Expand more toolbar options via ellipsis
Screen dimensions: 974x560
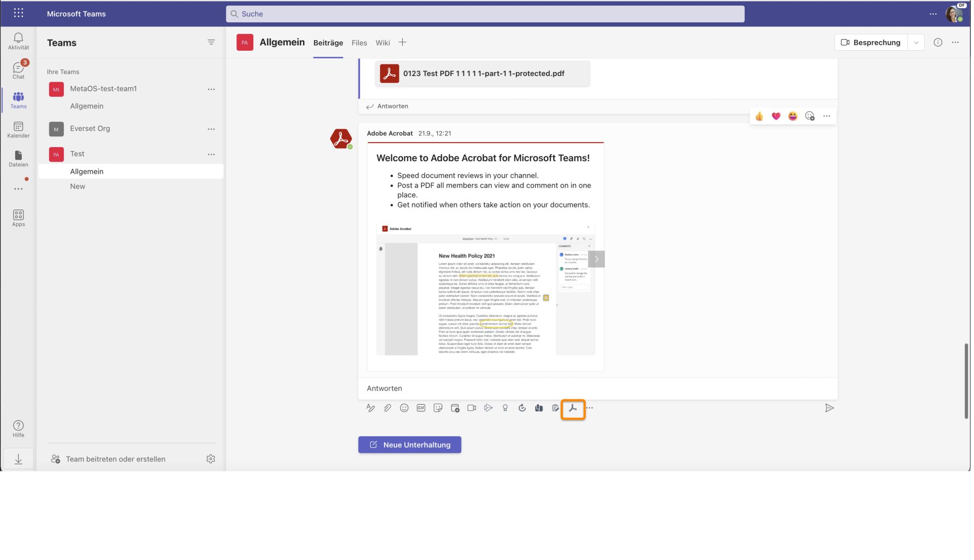pyautogui.click(x=589, y=407)
